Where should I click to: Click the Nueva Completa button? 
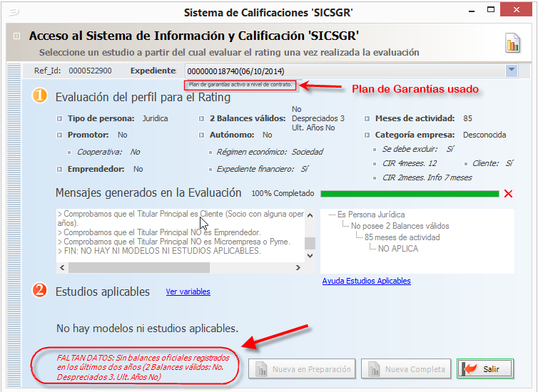click(406, 368)
